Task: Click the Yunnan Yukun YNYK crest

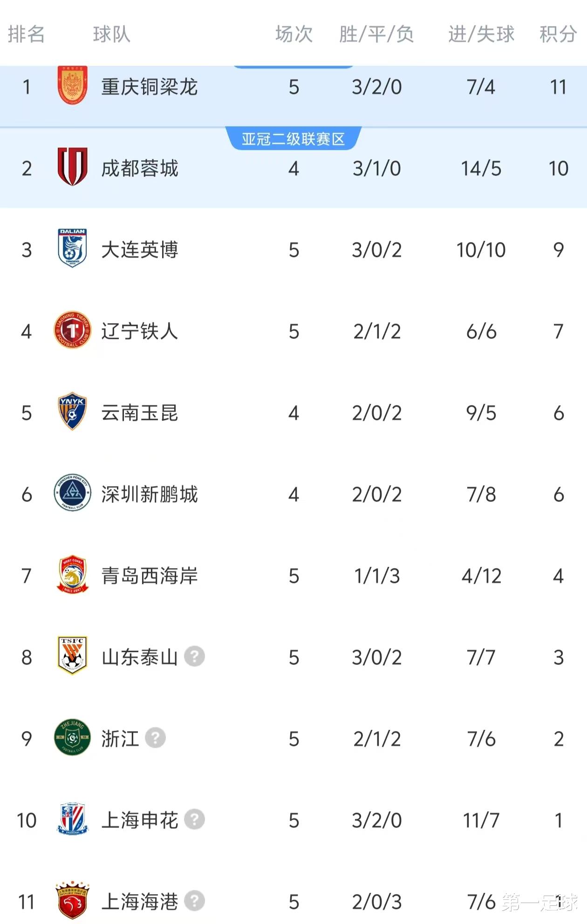Action: [72, 412]
